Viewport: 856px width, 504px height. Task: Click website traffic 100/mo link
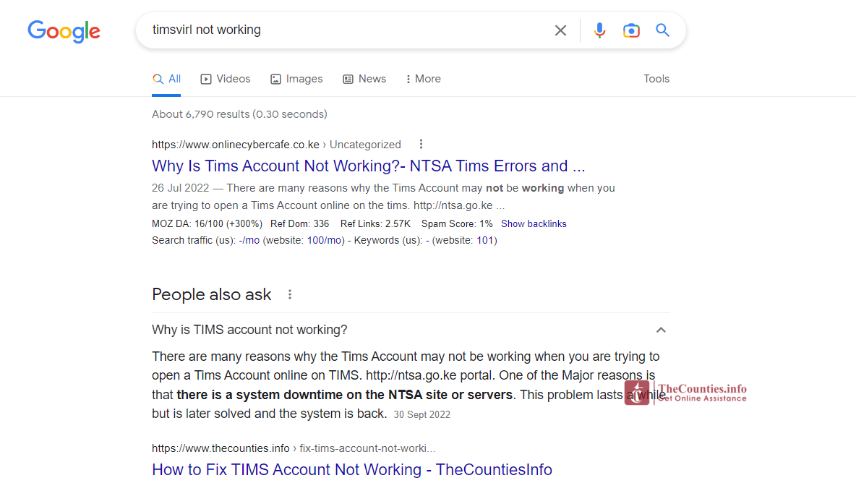click(325, 240)
